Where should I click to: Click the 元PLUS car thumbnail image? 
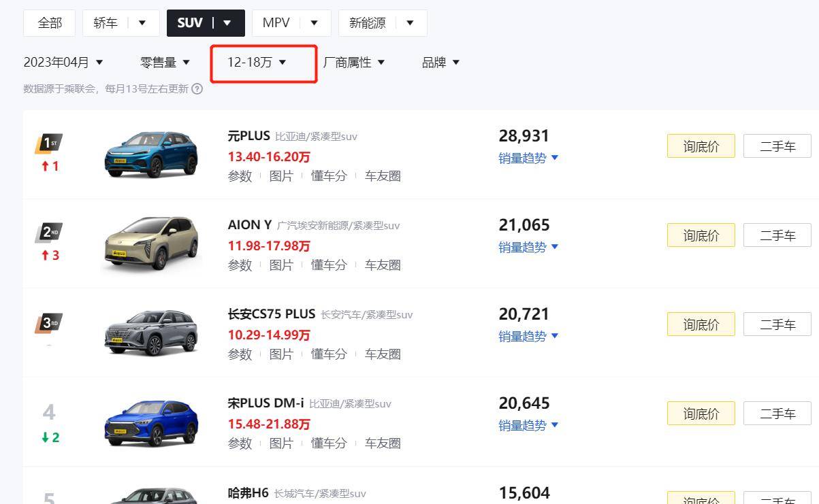point(151,153)
